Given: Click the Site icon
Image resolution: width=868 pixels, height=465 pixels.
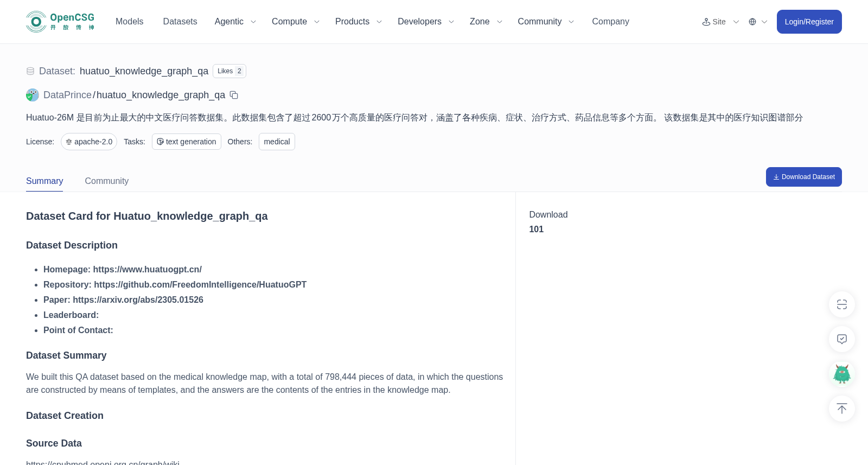Looking at the screenshot, I should (706, 22).
